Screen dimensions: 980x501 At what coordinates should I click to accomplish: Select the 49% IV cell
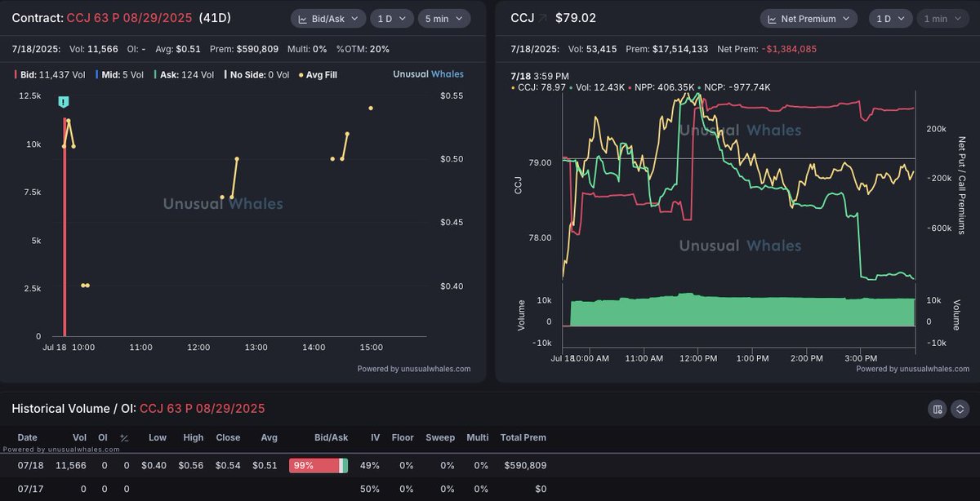(x=371, y=465)
